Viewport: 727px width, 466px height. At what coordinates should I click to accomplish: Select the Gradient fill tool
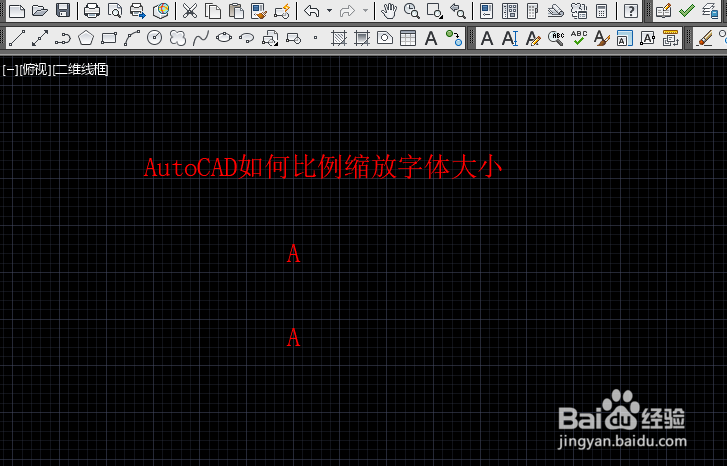coord(362,38)
